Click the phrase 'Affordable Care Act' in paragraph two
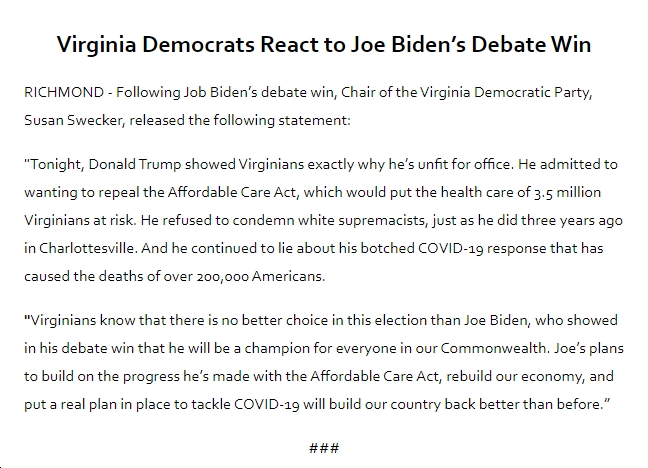The height and width of the screenshot is (468, 648). tap(232, 192)
